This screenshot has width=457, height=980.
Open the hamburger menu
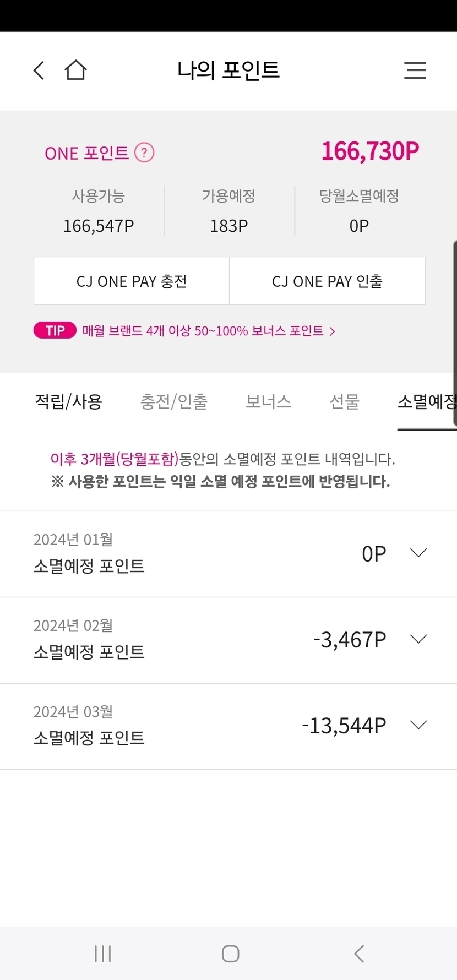click(x=415, y=70)
